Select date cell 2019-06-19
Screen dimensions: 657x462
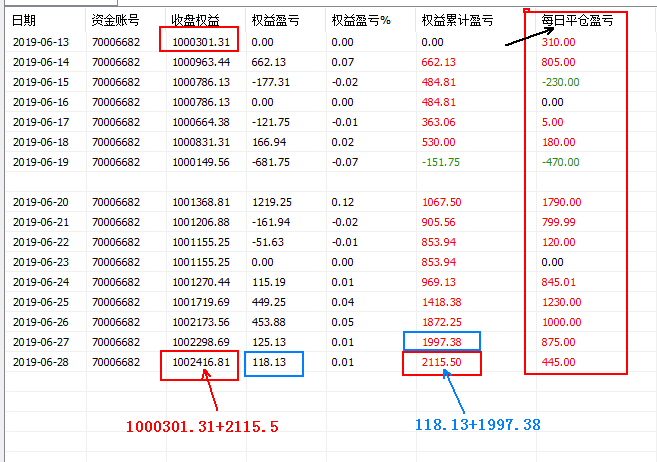pos(41,162)
